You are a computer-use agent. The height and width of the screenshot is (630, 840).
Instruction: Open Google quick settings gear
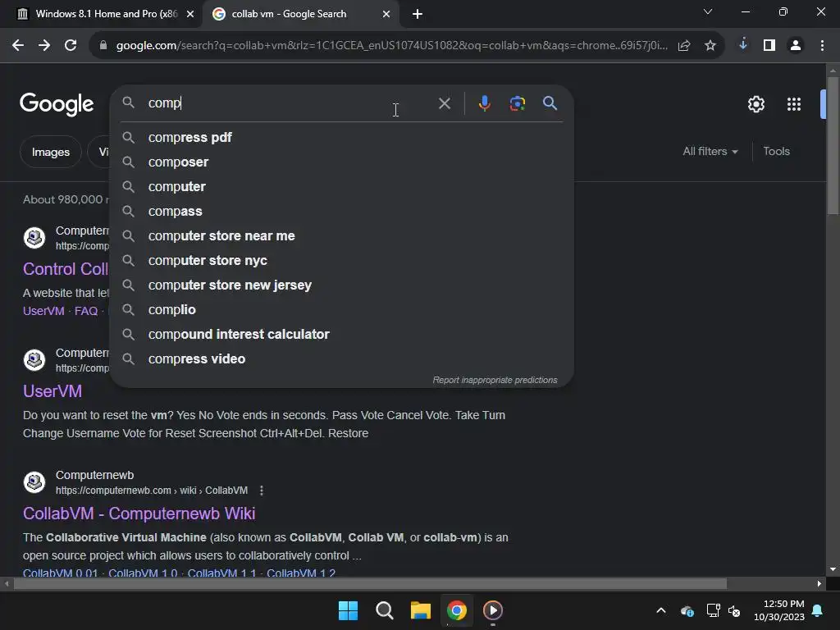click(756, 104)
